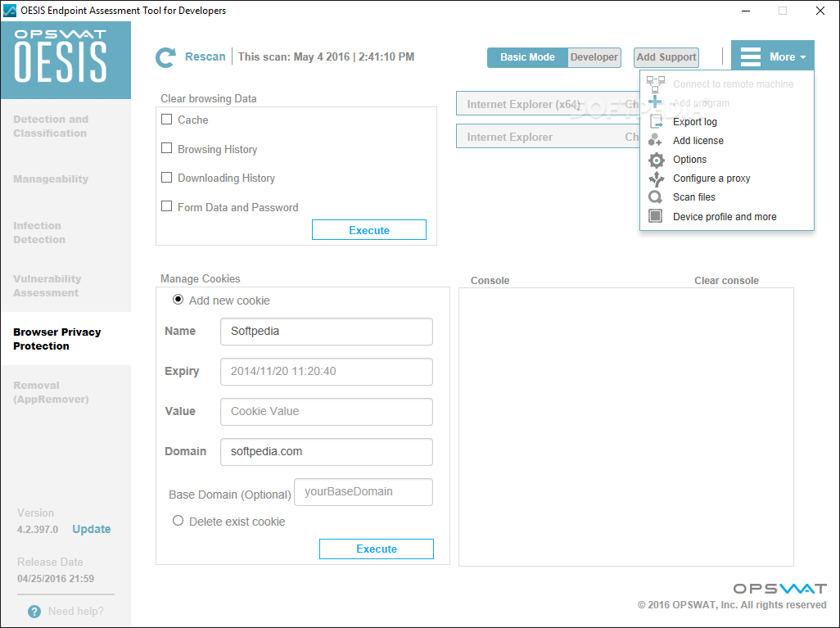Switch to Developer mode
The height and width of the screenshot is (628, 840).
[x=594, y=57]
